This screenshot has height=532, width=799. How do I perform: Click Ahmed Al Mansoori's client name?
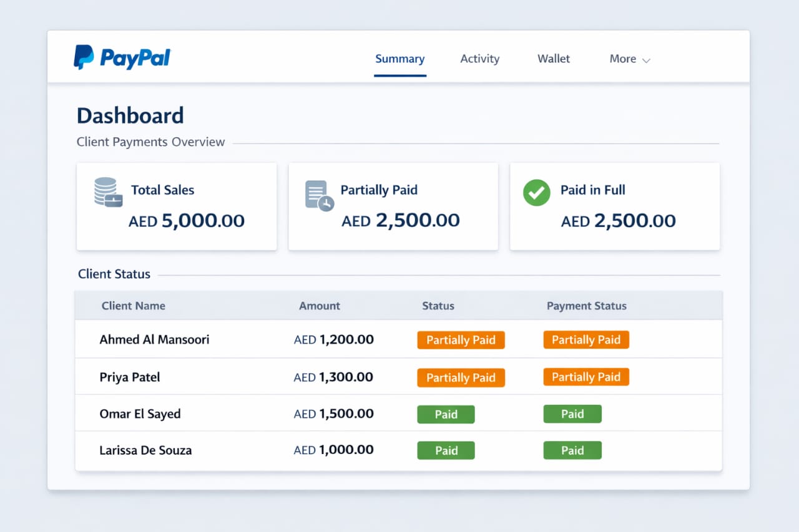pyautogui.click(x=154, y=340)
